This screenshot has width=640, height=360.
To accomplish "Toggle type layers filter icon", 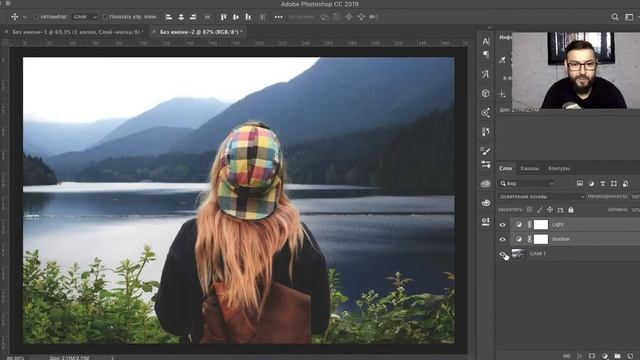I will [x=602, y=184].
